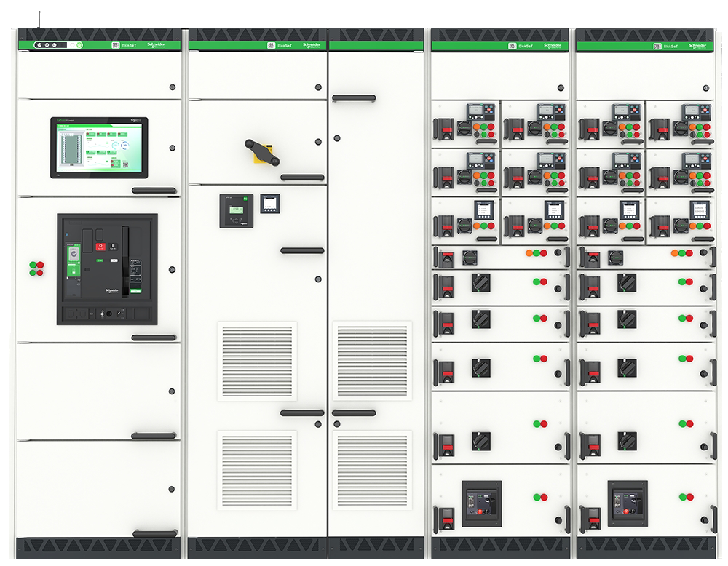Click the molded-case breaker in the last column's bottom drawer

coord(628,503)
